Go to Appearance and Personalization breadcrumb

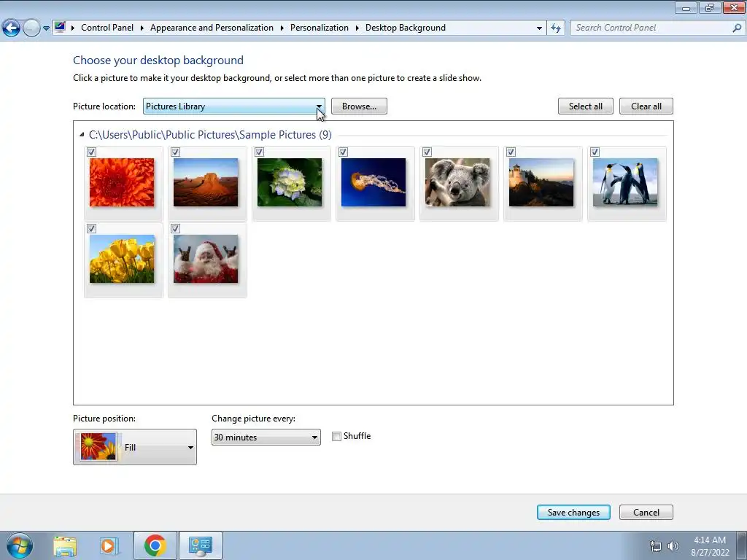(212, 28)
